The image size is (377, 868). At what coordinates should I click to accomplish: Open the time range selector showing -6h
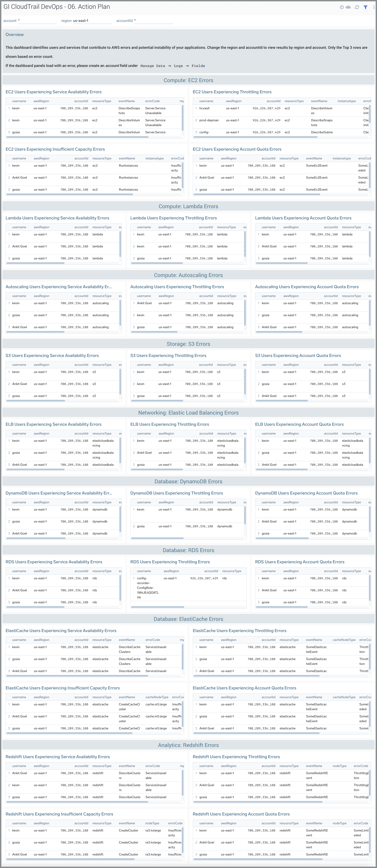click(347, 7)
